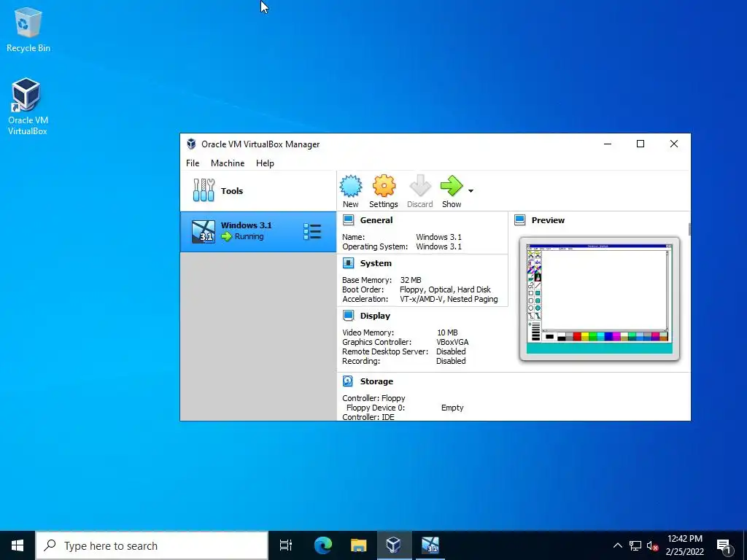Viewport: 747px width, 560px height.
Task: Click the Windows 3.1 VM OS icon
Action: point(204,232)
